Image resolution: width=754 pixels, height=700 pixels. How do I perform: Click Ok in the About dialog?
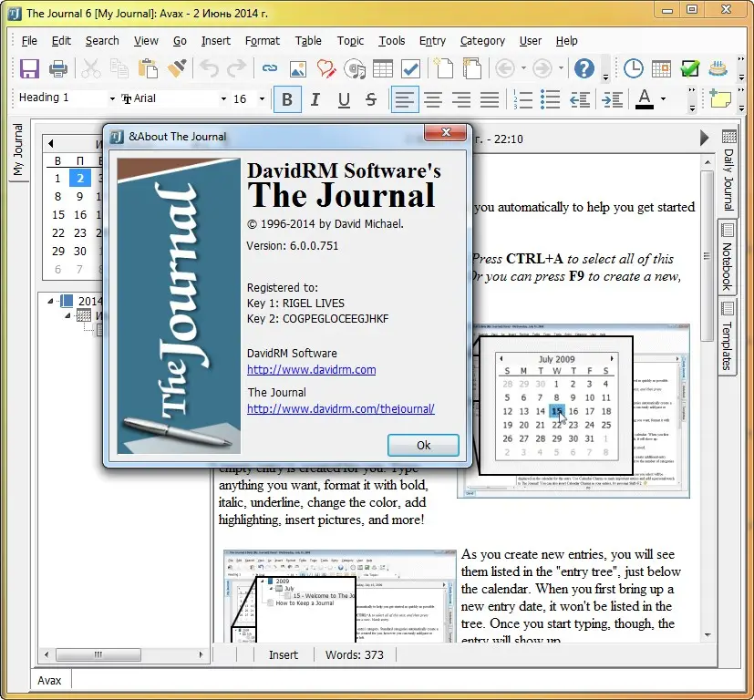[x=423, y=445]
